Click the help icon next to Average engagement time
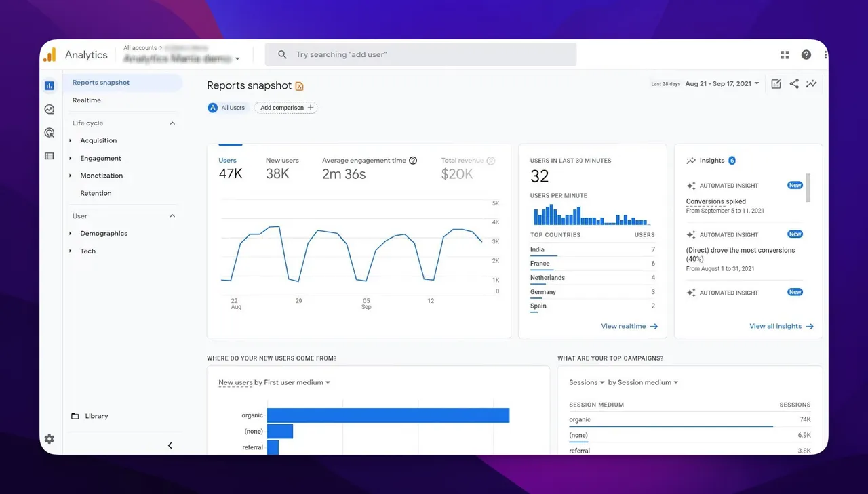 [413, 161]
